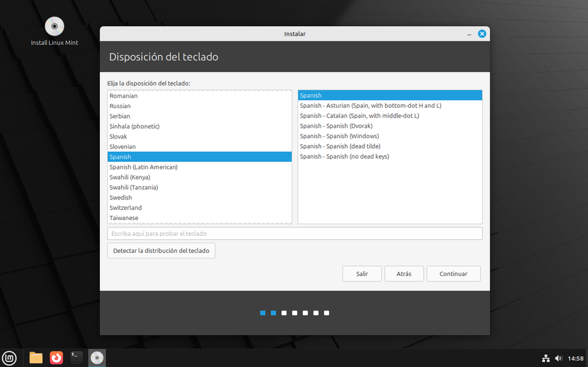
Task: Choose Spanish (Latin American) layout
Action: (x=144, y=166)
